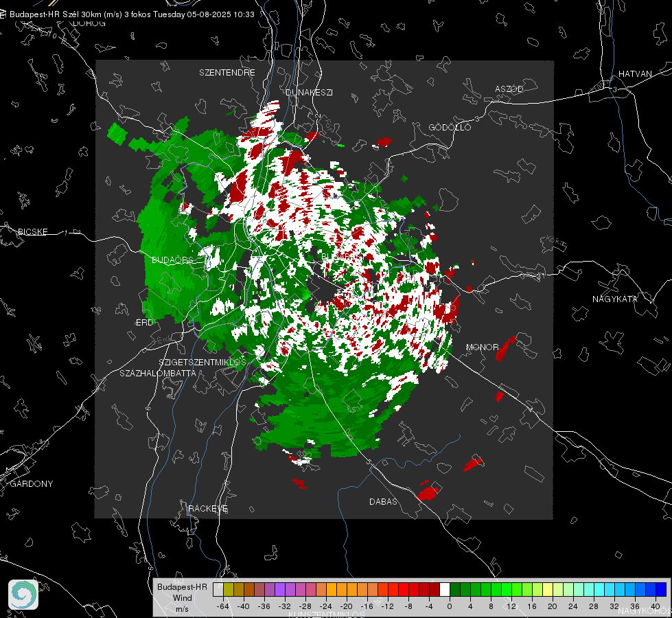672x618 pixels.
Task: Click the GÁRDONY city label
Action: coord(32,484)
